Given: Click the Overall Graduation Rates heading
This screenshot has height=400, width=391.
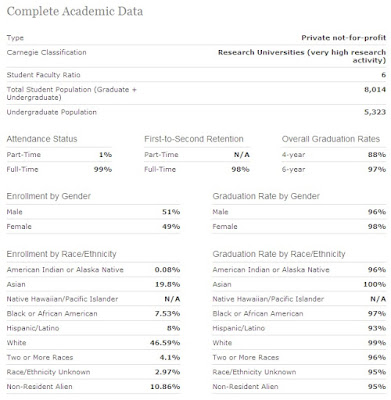Looking at the screenshot, I should tap(331, 139).
